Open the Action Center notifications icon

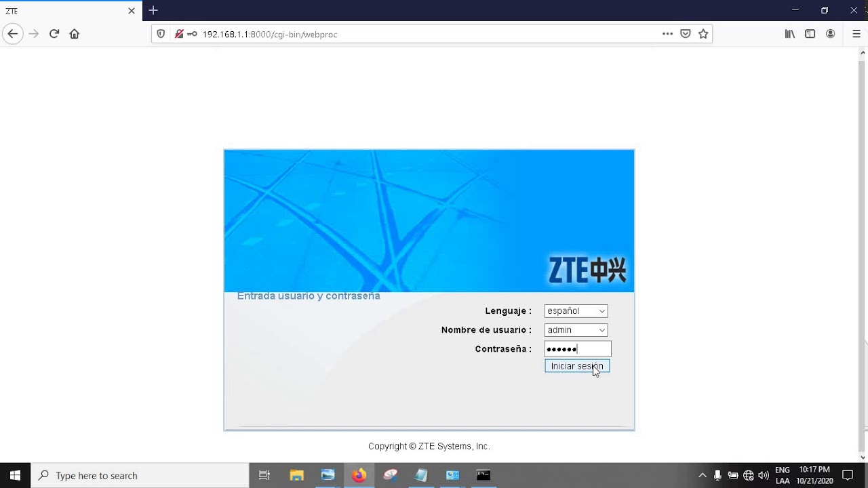848,475
